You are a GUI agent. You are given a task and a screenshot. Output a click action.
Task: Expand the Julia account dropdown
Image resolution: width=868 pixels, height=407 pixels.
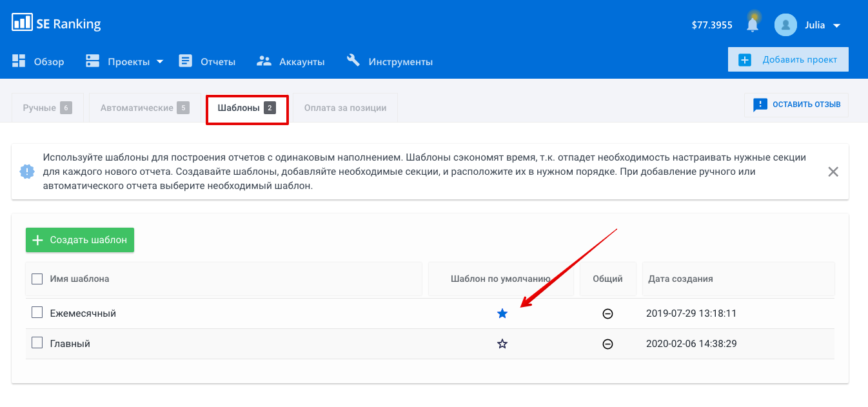pos(837,26)
